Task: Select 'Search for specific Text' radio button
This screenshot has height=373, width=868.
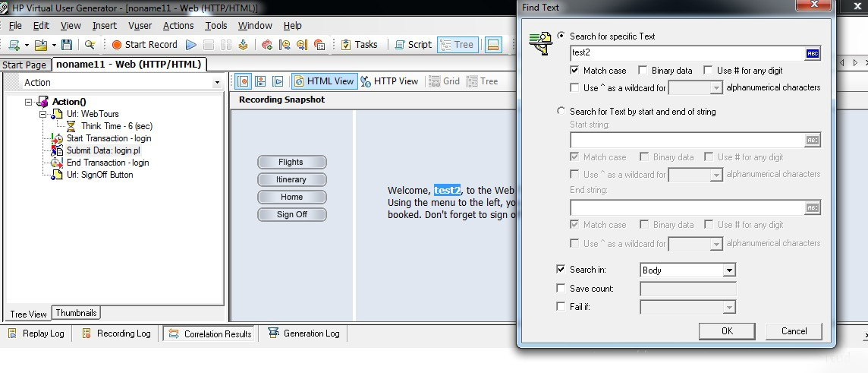Action: [561, 36]
